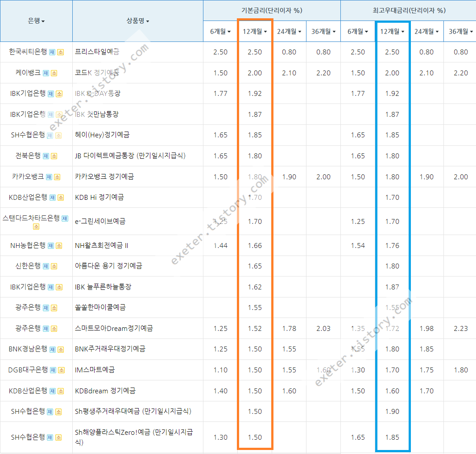Click the 소 badge under 스탠다드차타드은행
Screen dimensions: 476x454
coord(36,227)
